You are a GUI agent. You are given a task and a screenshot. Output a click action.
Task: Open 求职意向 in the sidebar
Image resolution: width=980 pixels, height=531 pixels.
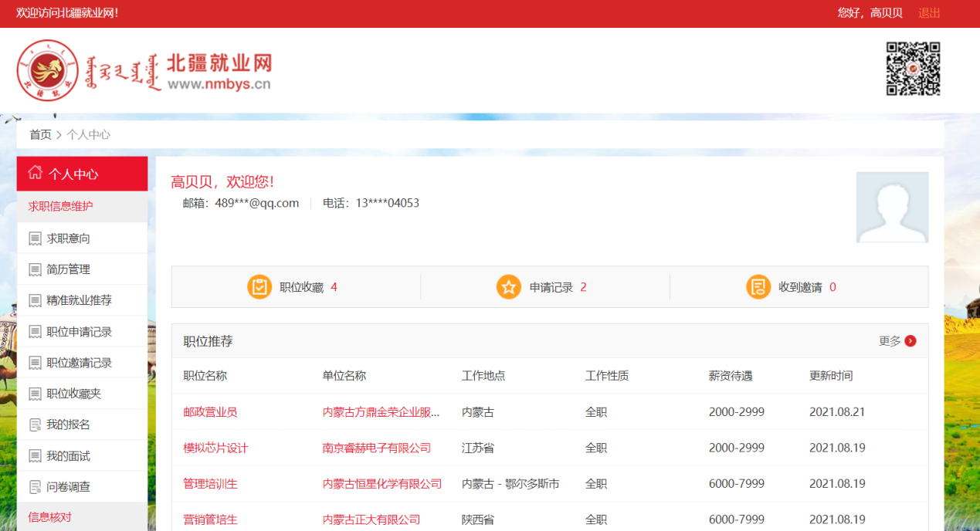pyautogui.click(x=68, y=238)
